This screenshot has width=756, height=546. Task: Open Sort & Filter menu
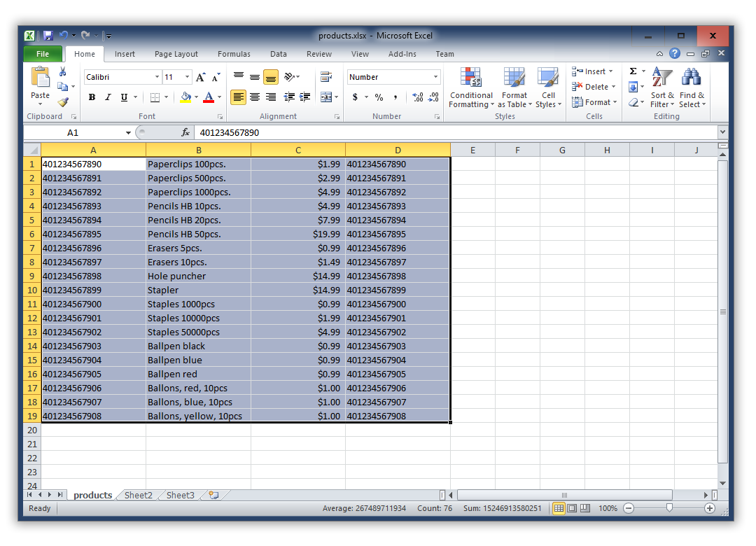click(662, 87)
